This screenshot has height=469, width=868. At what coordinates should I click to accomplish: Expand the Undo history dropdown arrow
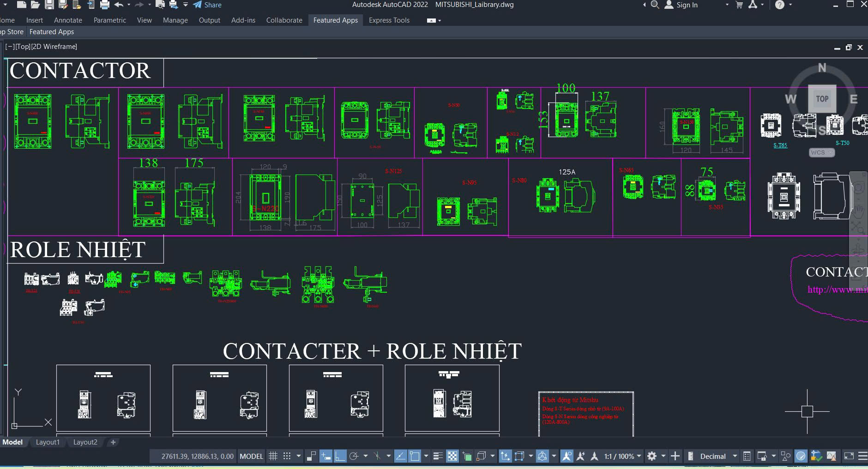[129, 5]
